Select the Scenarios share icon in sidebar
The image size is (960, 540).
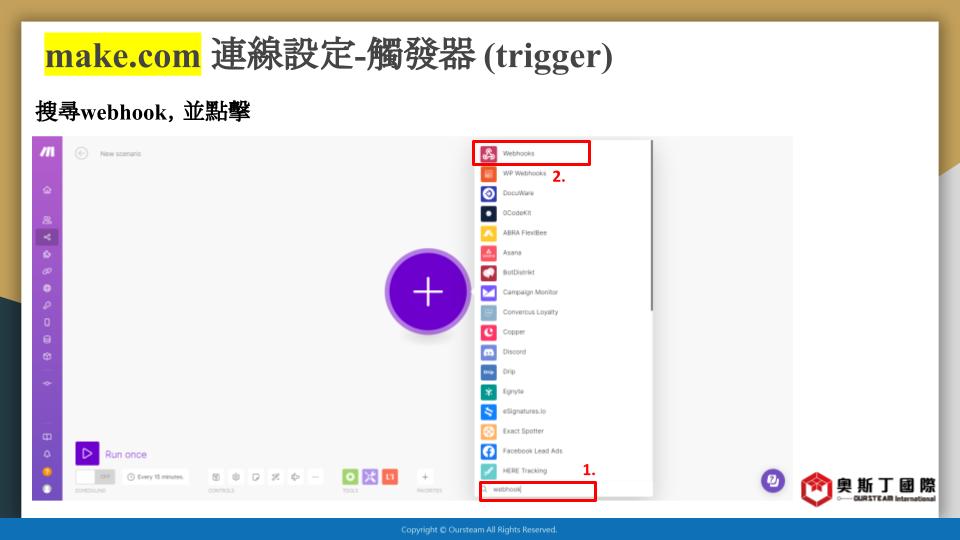point(47,237)
